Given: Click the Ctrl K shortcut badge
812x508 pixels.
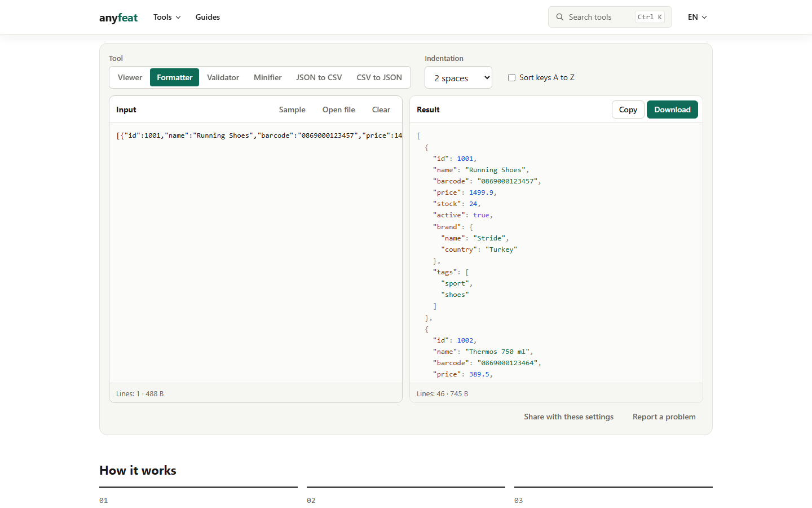Looking at the screenshot, I should coord(650,17).
